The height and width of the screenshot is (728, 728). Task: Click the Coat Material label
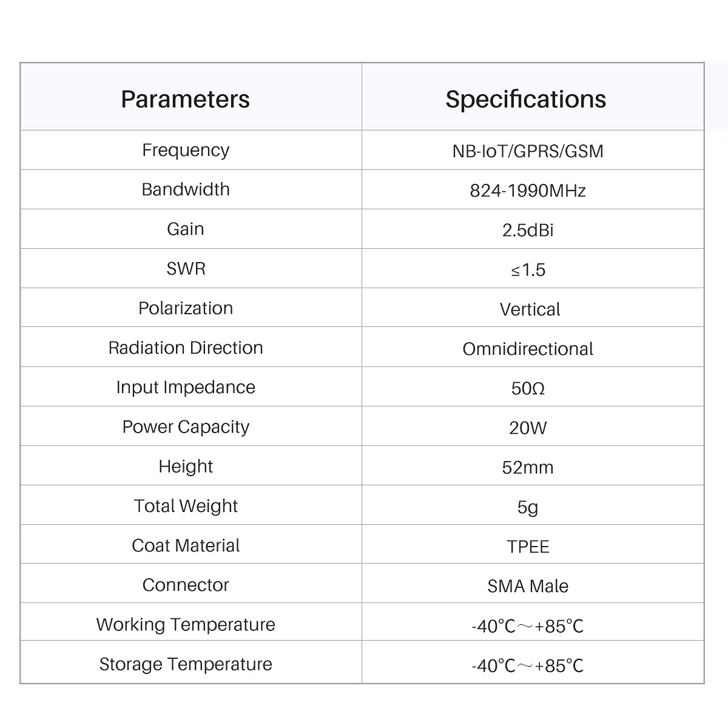pos(186,545)
